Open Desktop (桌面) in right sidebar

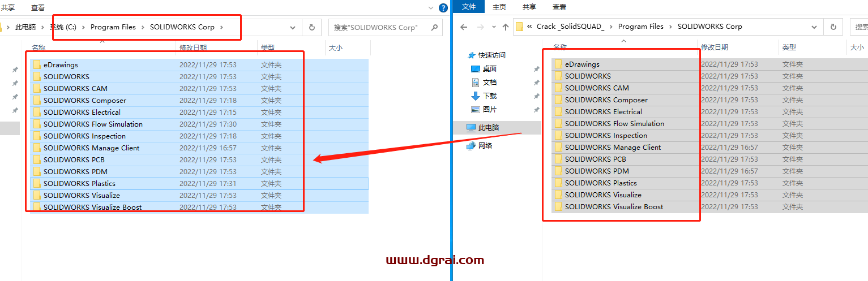click(490, 68)
